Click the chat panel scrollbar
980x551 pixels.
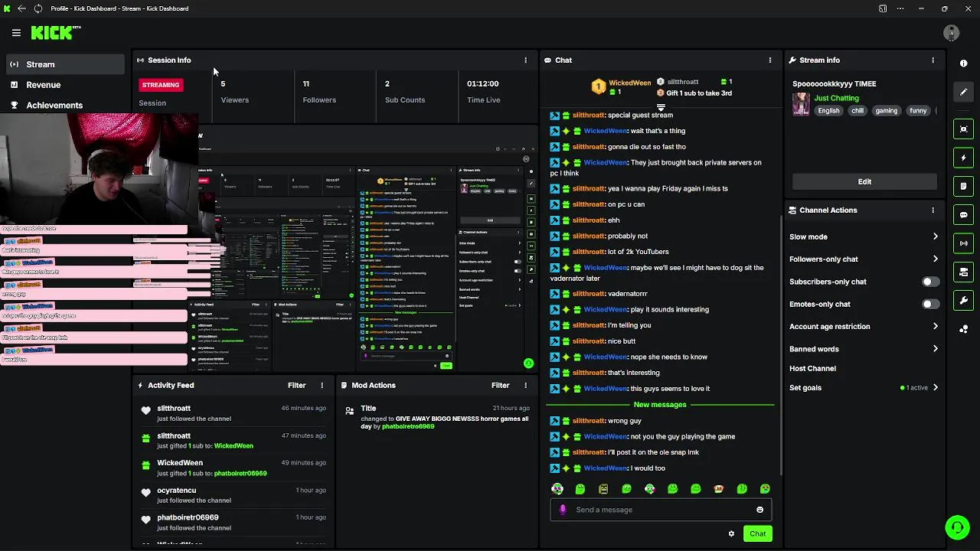click(x=780, y=344)
